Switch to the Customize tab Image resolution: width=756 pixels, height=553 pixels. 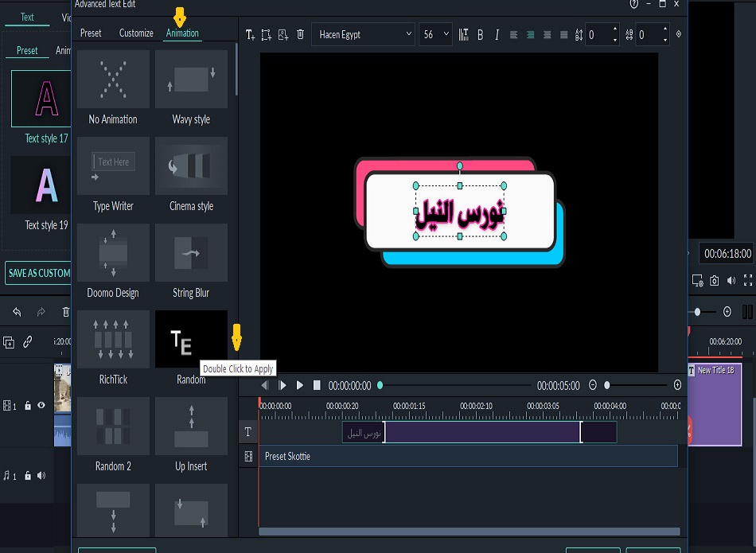tap(136, 33)
